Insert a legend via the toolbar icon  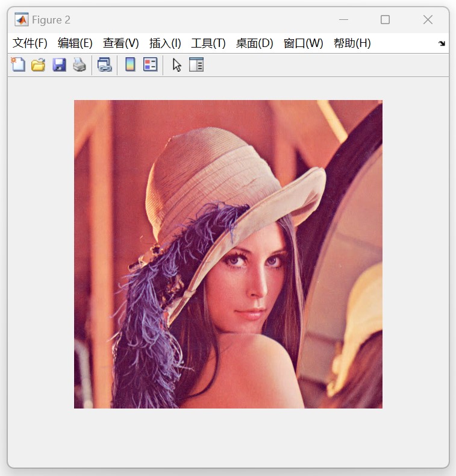pos(151,64)
